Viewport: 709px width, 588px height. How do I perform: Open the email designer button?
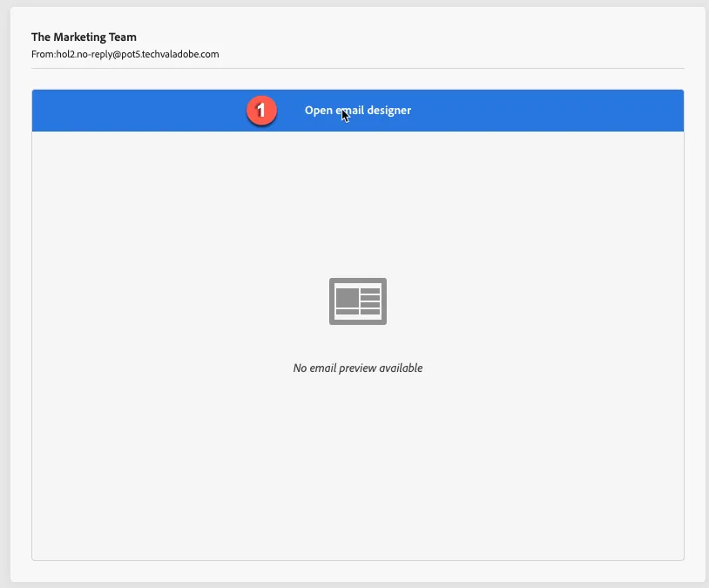point(358,111)
